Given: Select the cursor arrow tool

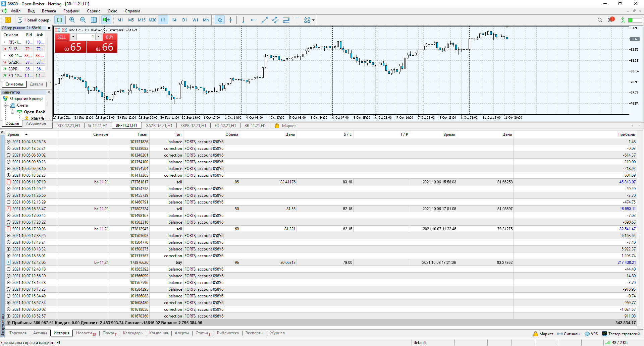Looking at the screenshot, I should click(220, 20).
